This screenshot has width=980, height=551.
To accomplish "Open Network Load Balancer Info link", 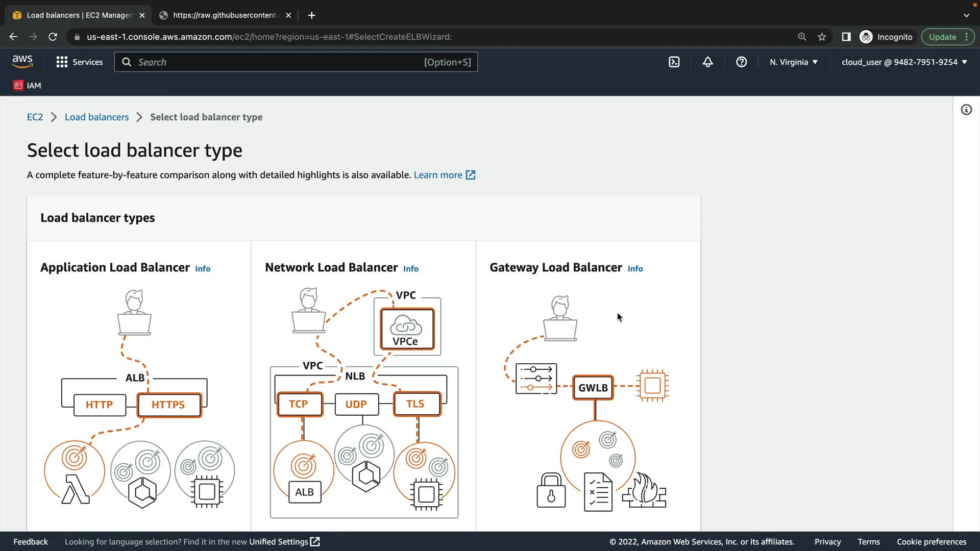I will pos(410,269).
